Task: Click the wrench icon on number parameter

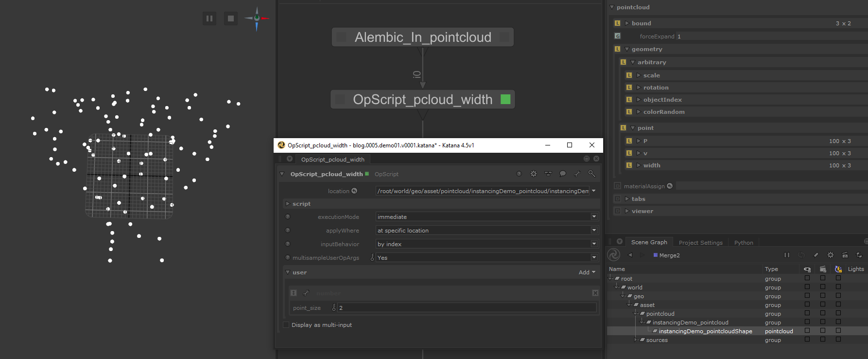Action: pos(306,293)
